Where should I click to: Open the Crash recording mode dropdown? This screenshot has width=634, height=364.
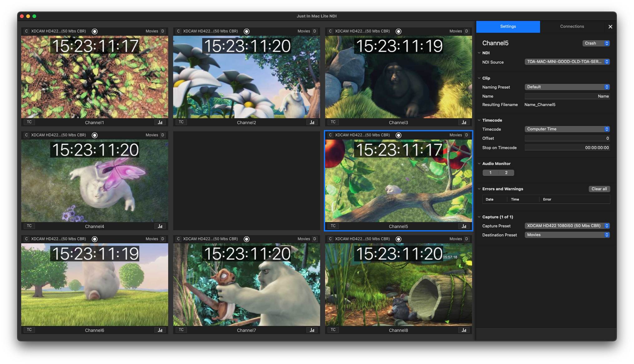tap(596, 43)
